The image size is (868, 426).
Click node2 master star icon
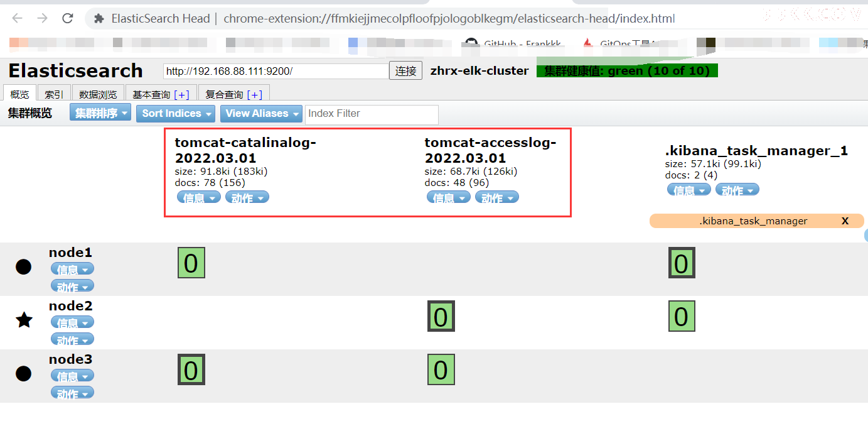pos(24,320)
